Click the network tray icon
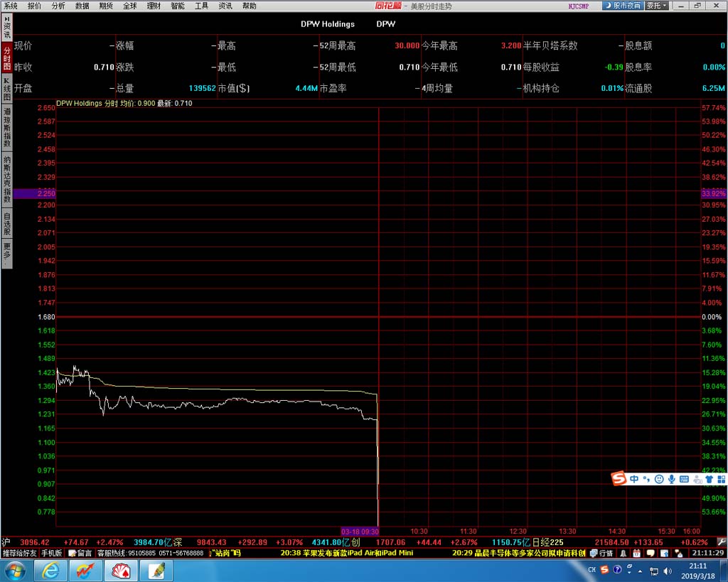Image resolution: width=728 pixels, height=582 pixels. tap(654, 571)
